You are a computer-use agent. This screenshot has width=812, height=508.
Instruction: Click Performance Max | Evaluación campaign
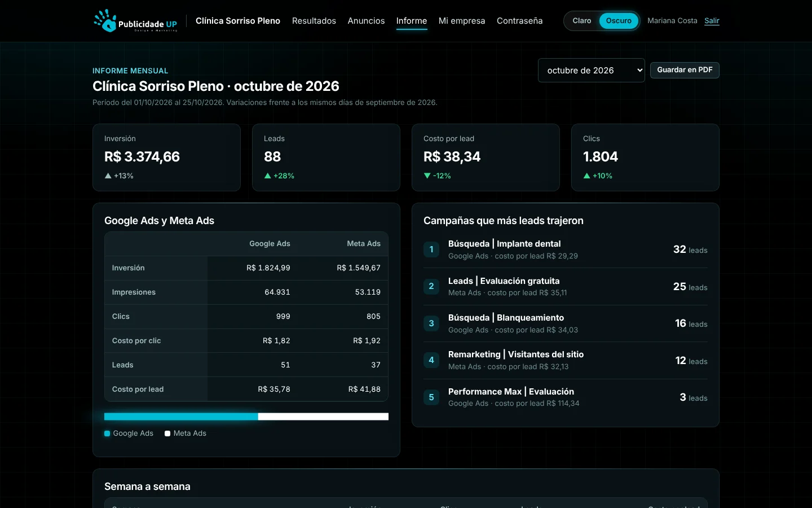coord(511,392)
